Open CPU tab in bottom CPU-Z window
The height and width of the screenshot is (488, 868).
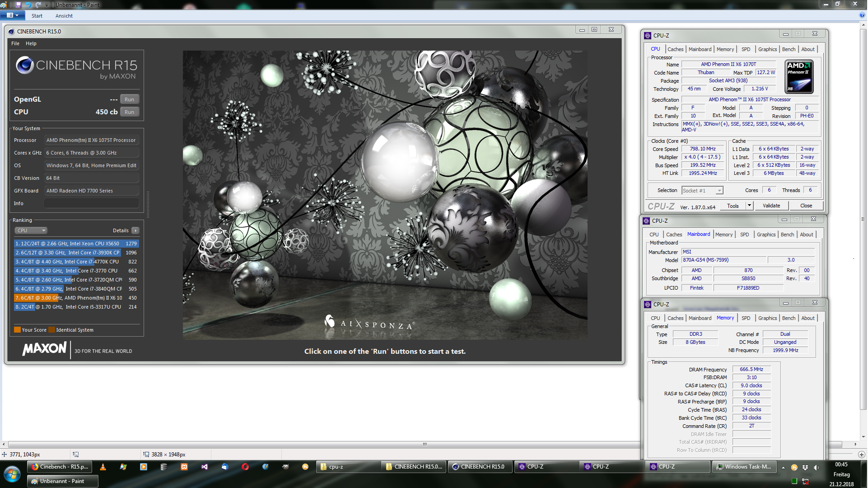tap(655, 318)
